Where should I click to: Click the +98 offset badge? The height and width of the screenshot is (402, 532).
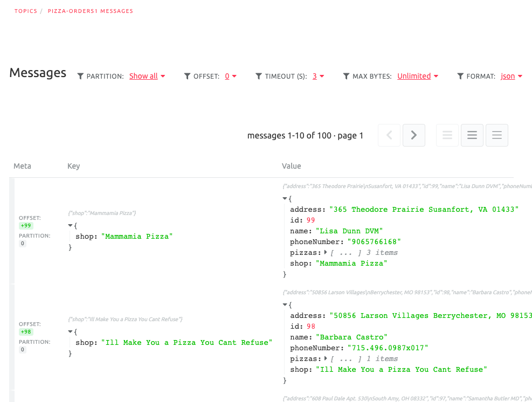click(x=26, y=331)
